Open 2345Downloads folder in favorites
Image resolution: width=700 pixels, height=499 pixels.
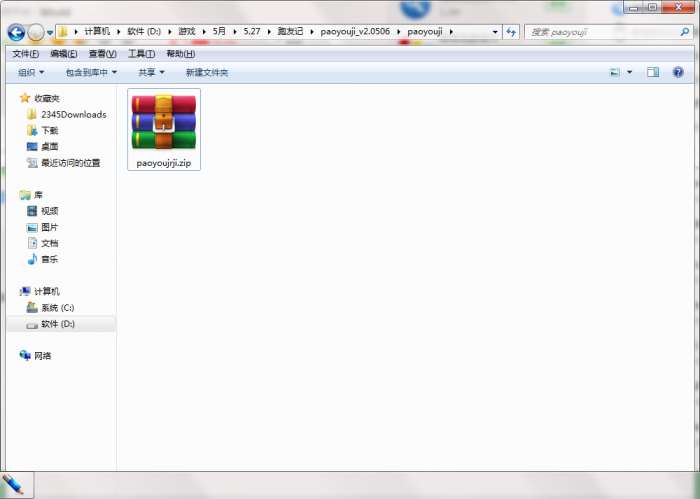(x=67, y=115)
